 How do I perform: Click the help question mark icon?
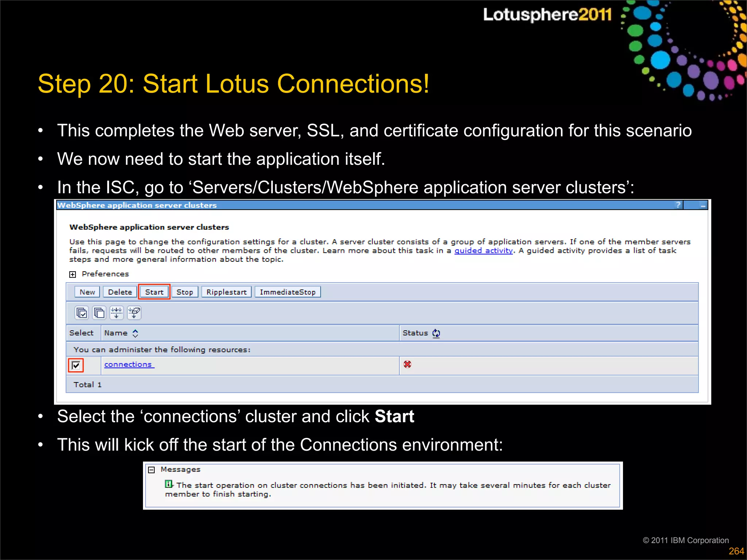pos(678,205)
